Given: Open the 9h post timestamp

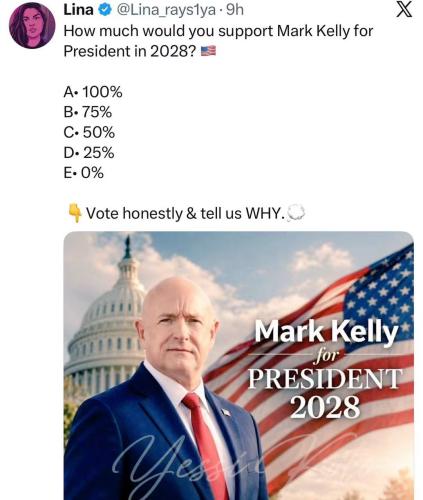Looking at the screenshot, I should point(235,10).
